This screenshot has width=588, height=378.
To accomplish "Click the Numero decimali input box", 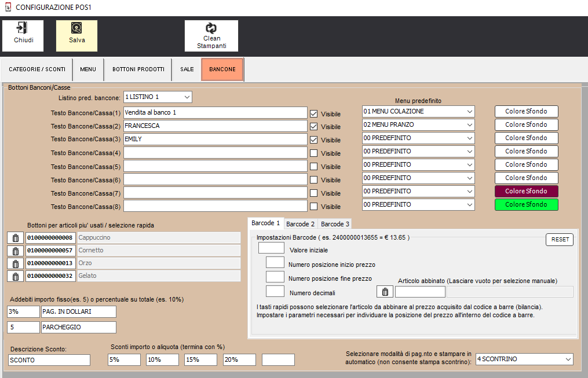I will coord(275,291).
